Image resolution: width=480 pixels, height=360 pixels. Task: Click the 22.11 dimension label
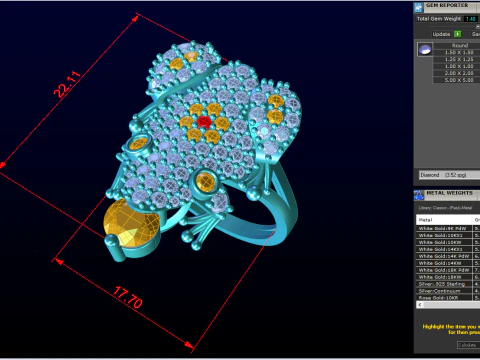[67, 84]
